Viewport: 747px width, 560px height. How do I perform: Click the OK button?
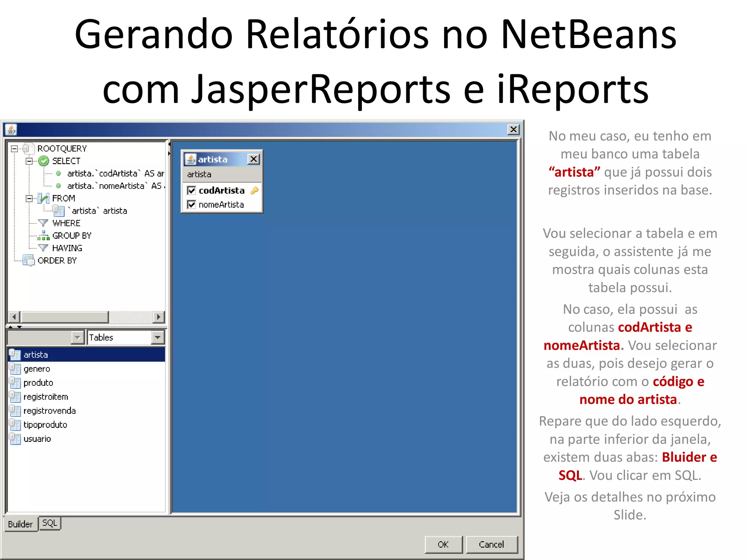(443, 544)
